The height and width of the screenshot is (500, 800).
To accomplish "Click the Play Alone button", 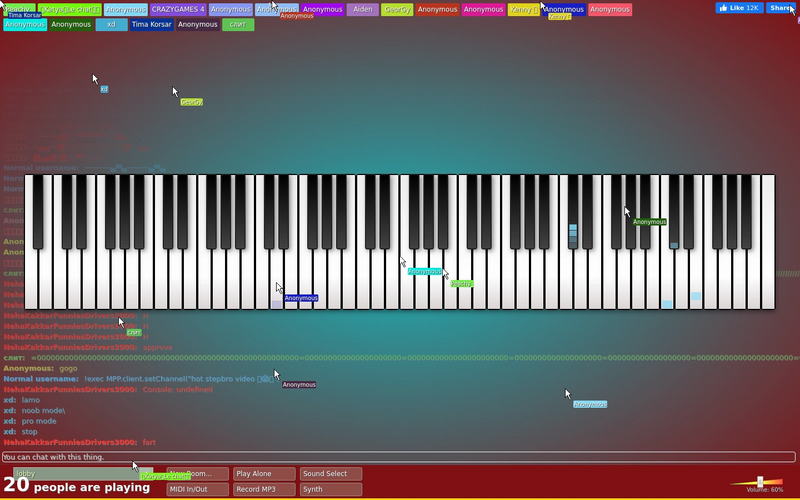I will [264, 473].
